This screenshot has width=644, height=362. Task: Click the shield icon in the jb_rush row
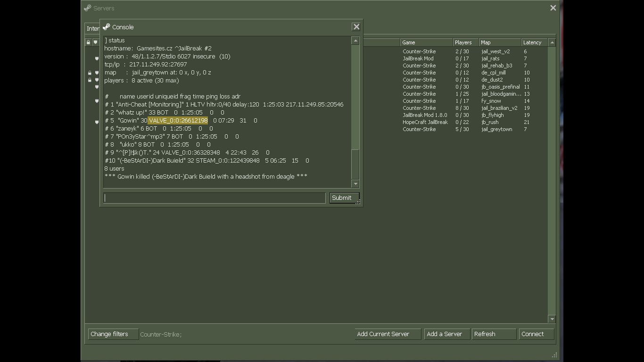pyautogui.click(x=97, y=122)
